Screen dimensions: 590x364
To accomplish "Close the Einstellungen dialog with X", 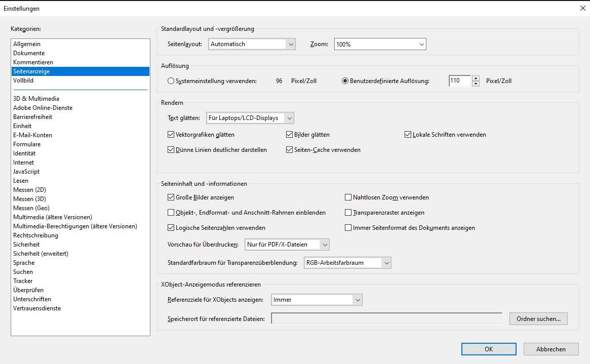I will [582, 8].
